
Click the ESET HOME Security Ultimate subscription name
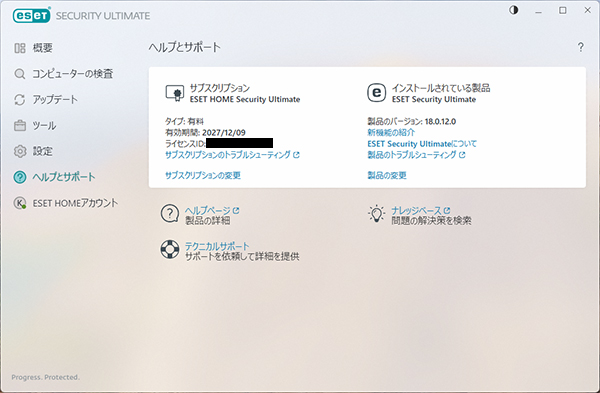click(x=245, y=99)
